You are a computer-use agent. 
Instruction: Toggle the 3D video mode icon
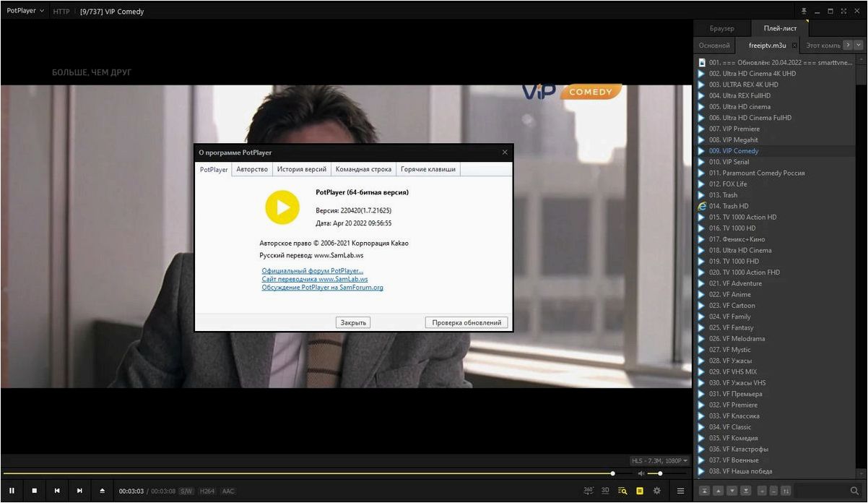coord(605,491)
